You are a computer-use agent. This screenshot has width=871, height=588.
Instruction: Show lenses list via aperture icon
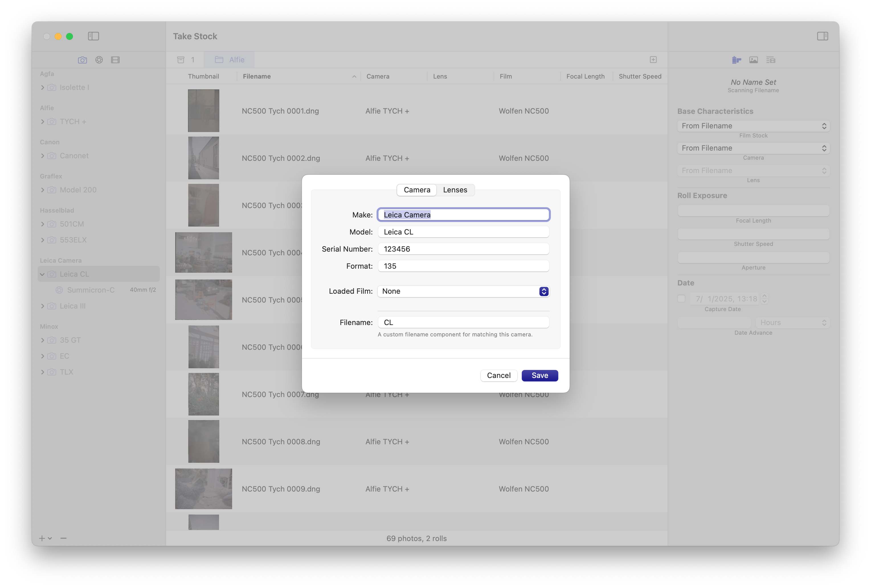coord(99,60)
